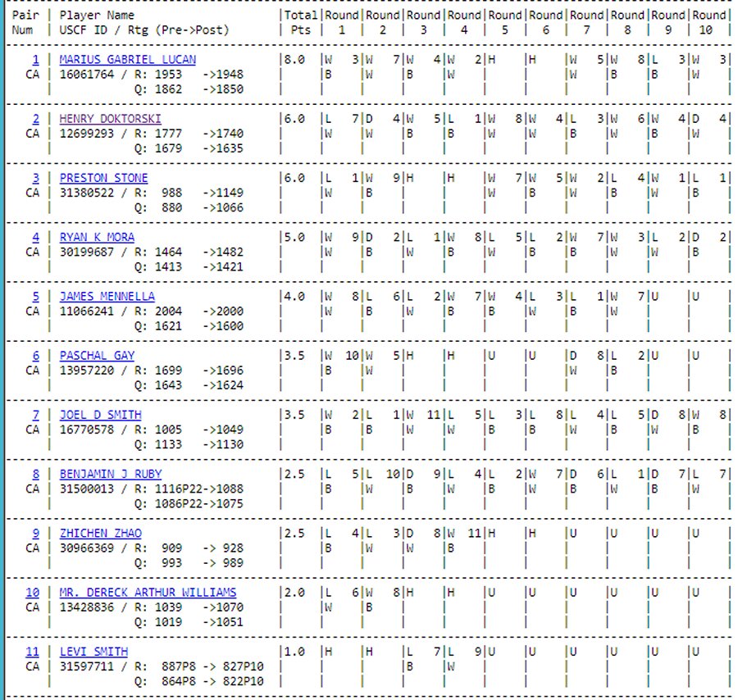Click Paschal Gay's 3.5 total points
Image resolution: width=738 pixels, height=700 pixels.
click(294, 356)
